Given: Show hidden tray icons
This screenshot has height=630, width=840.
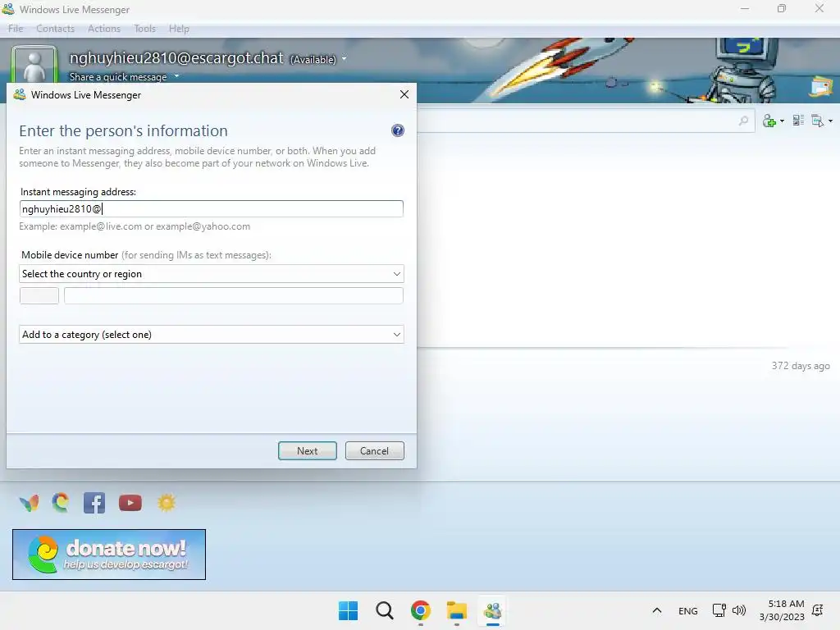Looking at the screenshot, I should coord(657,610).
